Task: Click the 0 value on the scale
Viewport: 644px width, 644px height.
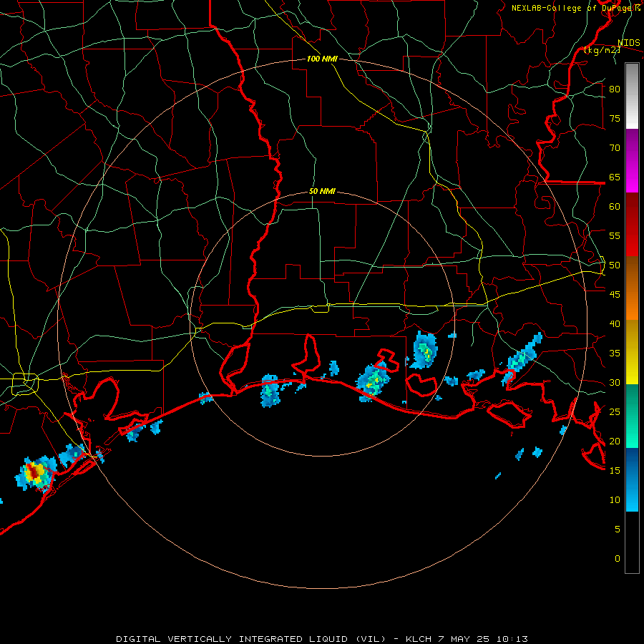Action: [618, 559]
